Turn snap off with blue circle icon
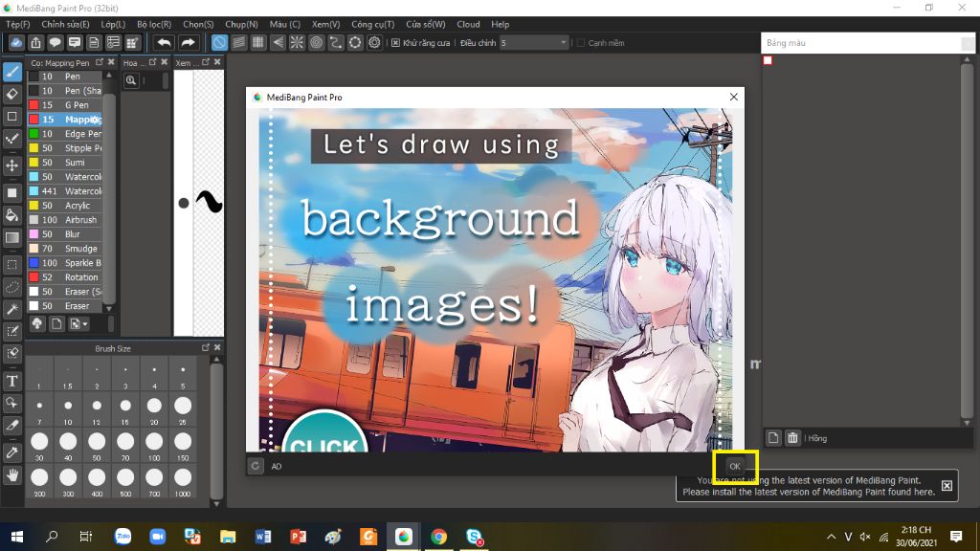The width and height of the screenshot is (980, 551). click(x=219, y=42)
